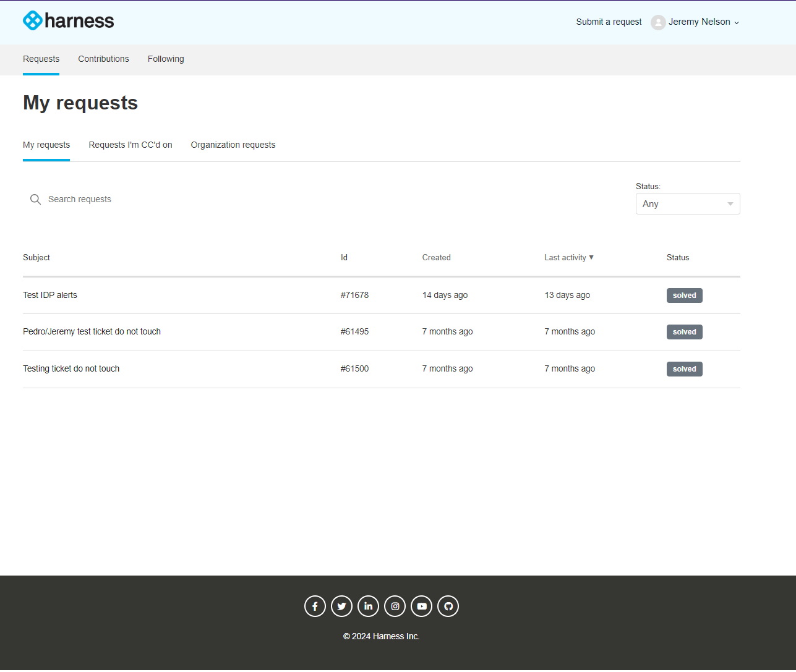Click the user avatar icon
This screenshot has width=796, height=672.
tap(658, 22)
